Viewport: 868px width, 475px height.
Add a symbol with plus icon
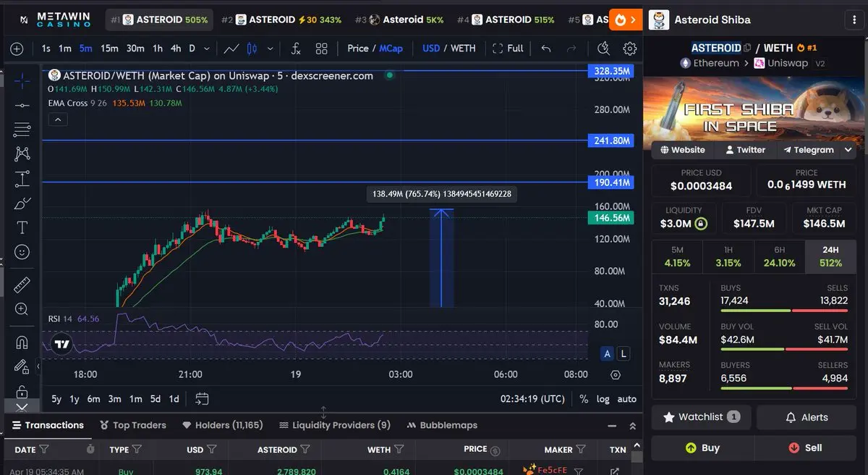[x=17, y=49]
